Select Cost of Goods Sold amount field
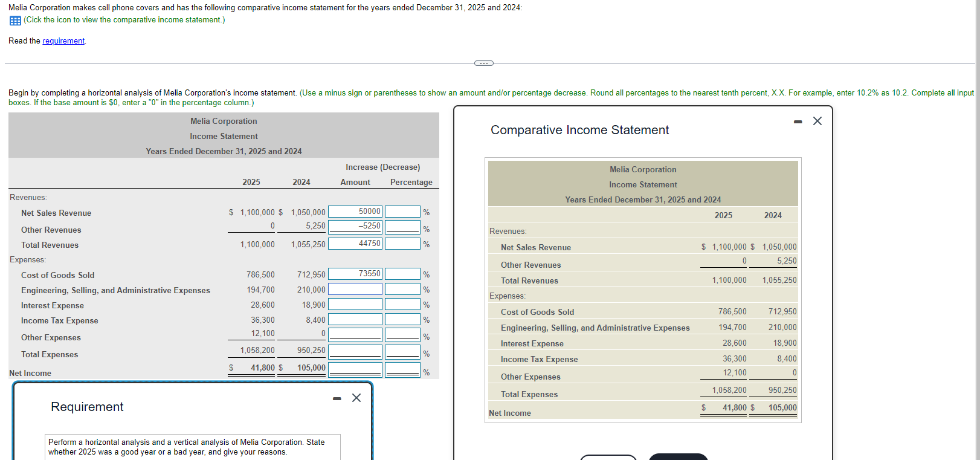 [x=355, y=274]
